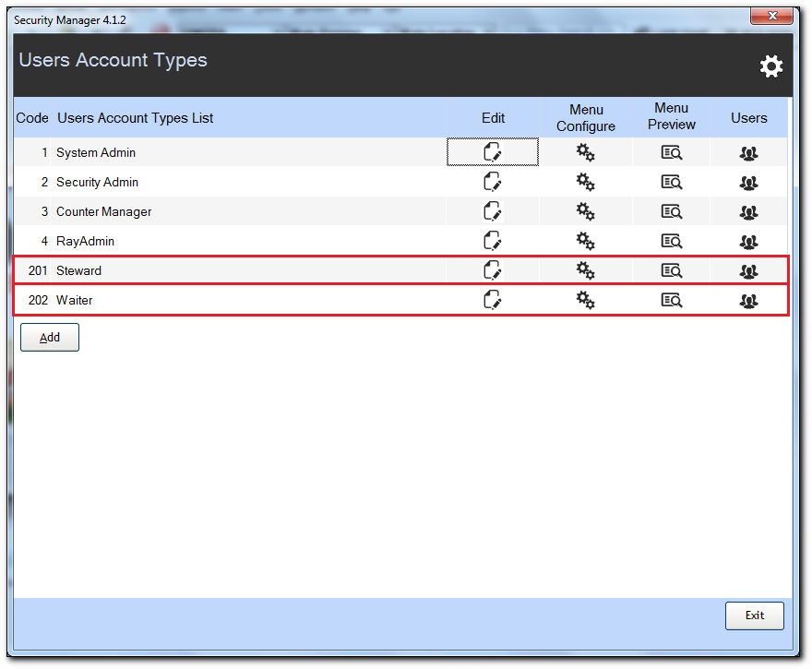Open Menu Preview for Steward

click(672, 270)
